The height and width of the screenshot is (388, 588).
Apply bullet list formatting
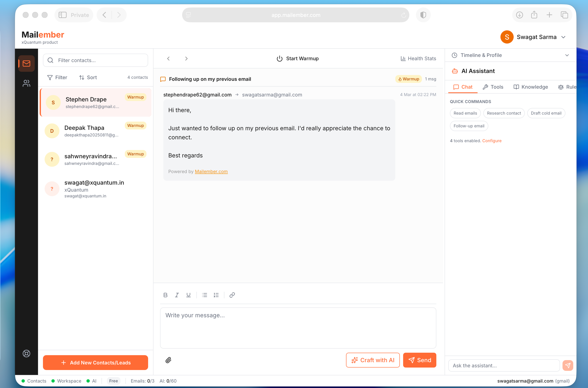204,295
